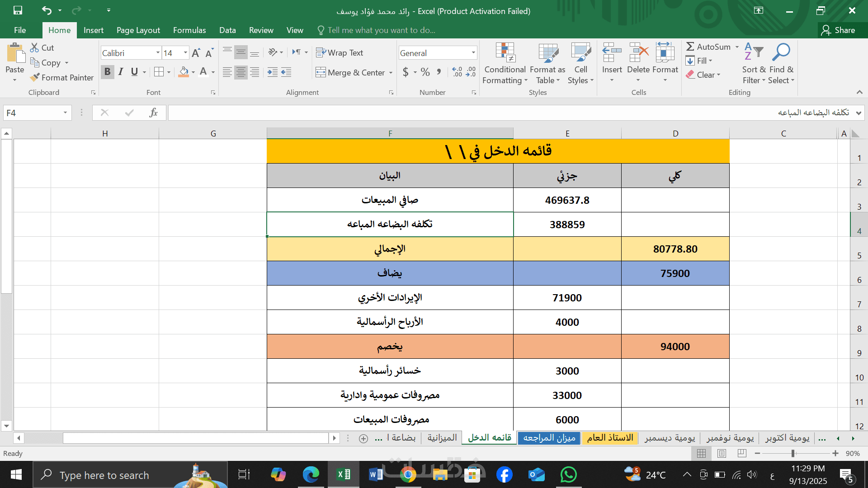Click the Page Break Preview view icon
Viewport: 868px width, 488px height.
742,453
